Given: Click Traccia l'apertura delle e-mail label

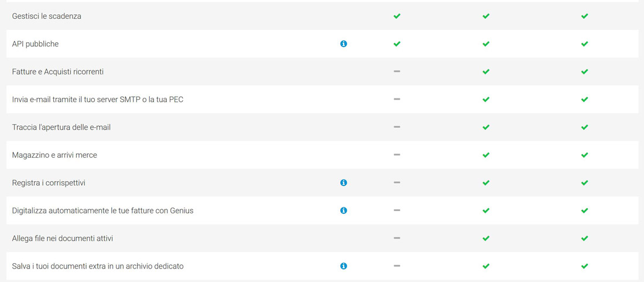Looking at the screenshot, I should (61, 127).
